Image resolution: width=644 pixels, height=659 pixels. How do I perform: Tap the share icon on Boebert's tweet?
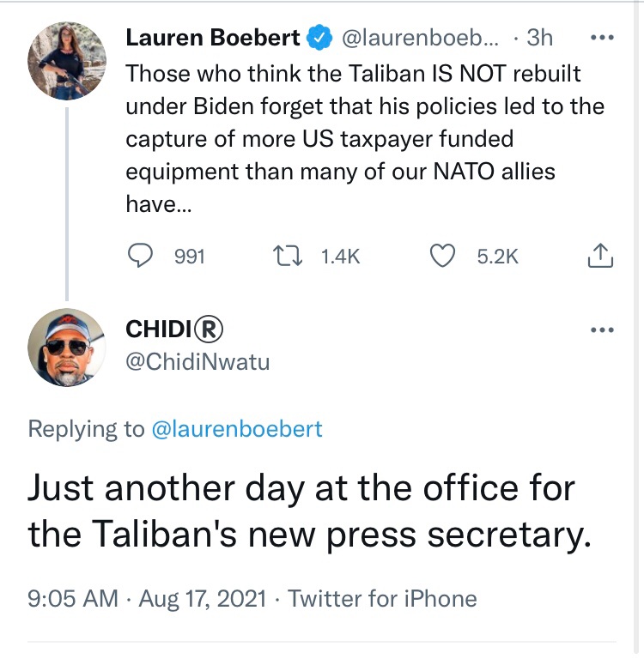tap(601, 256)
